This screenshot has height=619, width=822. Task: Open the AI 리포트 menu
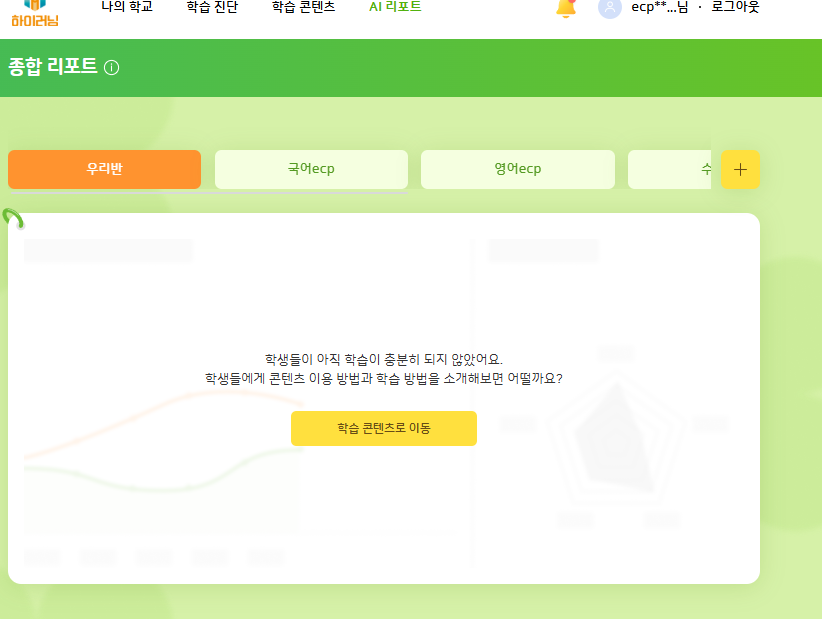tap(395, 7)
